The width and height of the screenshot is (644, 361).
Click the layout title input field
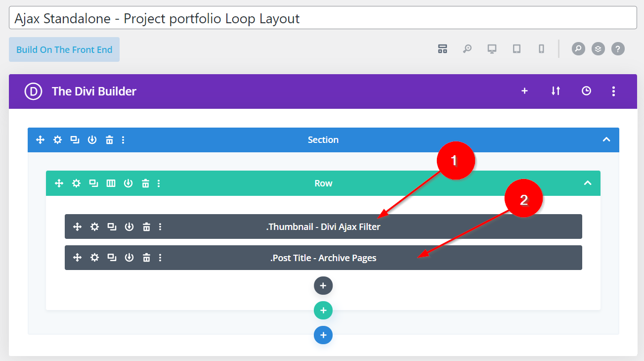click(x=322, y=18)
